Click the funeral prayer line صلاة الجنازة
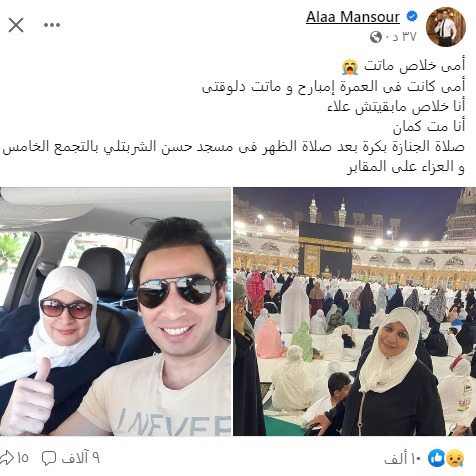Screen dimensions: 476x476 [233, 147]
